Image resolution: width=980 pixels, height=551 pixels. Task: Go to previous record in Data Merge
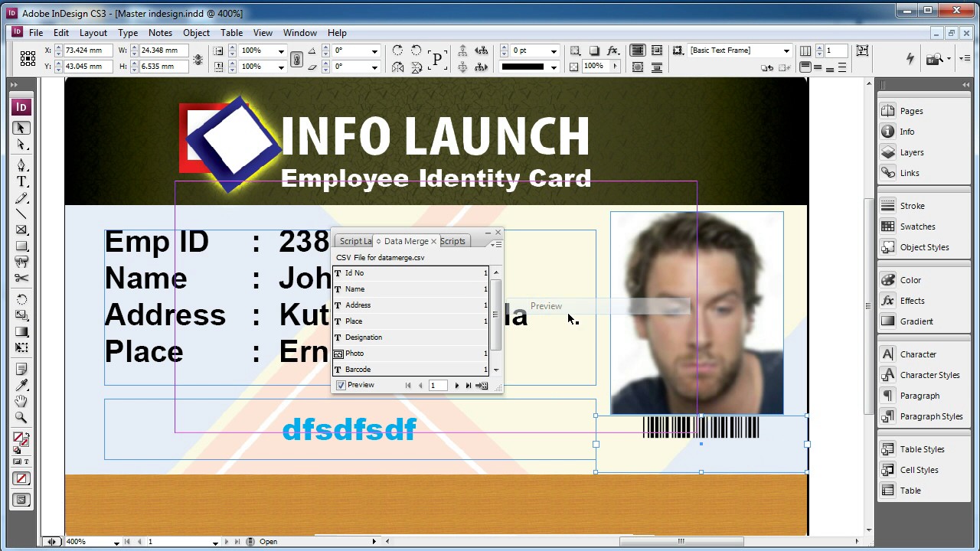click(420, 386)
